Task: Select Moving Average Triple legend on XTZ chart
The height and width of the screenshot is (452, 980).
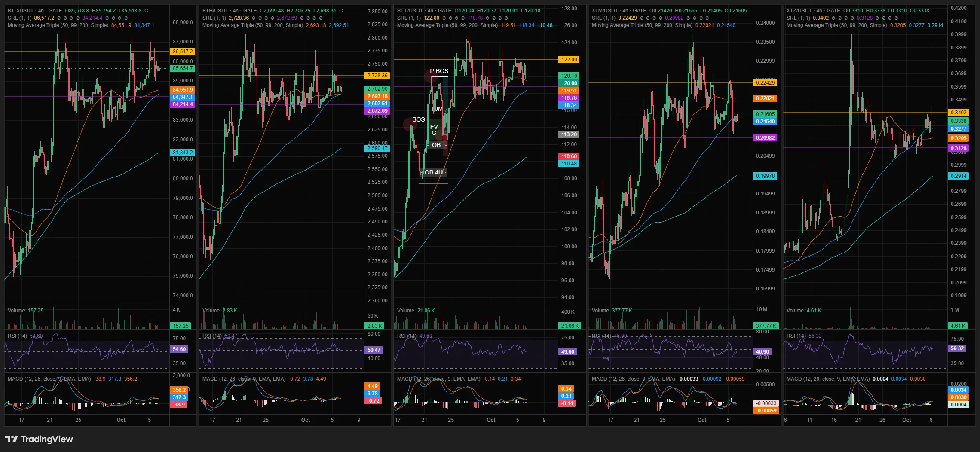Action: [837, 25]
